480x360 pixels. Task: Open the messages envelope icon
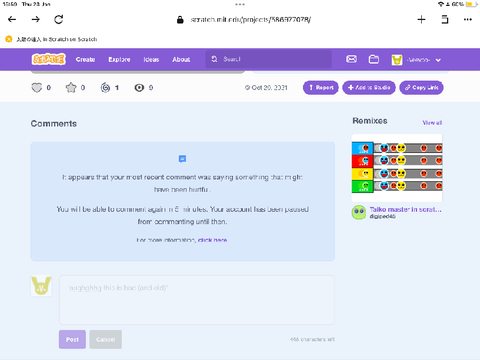351,59
